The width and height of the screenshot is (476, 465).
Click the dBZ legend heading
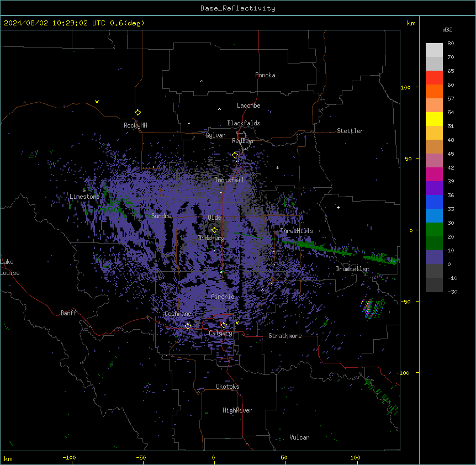coord(447,29)
